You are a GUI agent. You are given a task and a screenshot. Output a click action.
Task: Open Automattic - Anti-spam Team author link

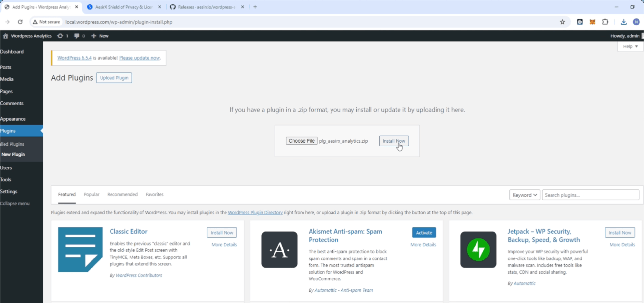pos(344,290)
